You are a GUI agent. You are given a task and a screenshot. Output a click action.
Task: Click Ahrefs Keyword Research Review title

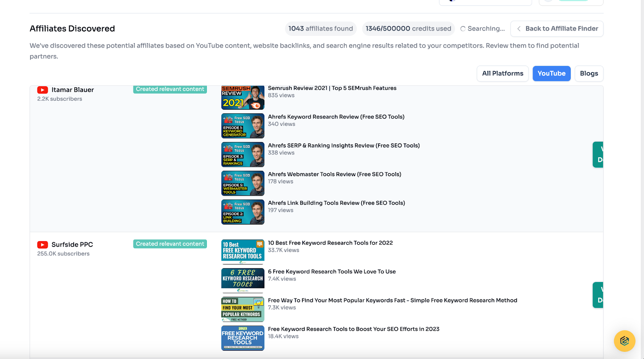coord(336,117)
